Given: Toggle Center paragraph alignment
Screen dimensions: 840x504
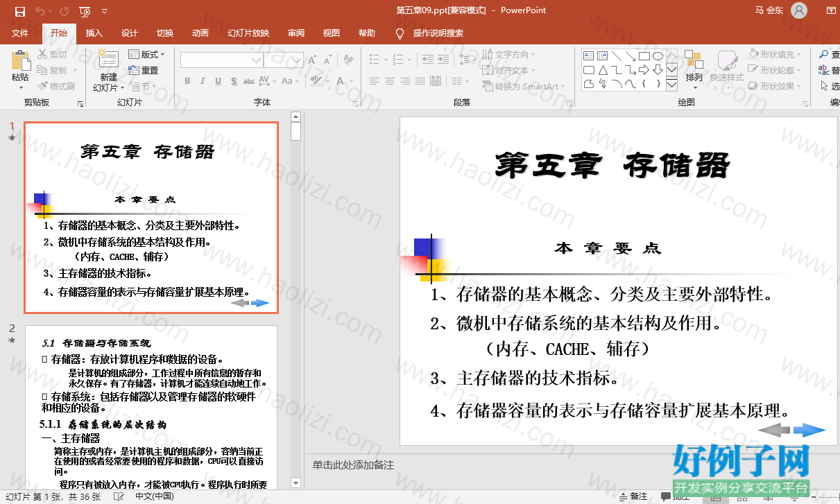Looking at the screenshot, I should click(391, 81).
